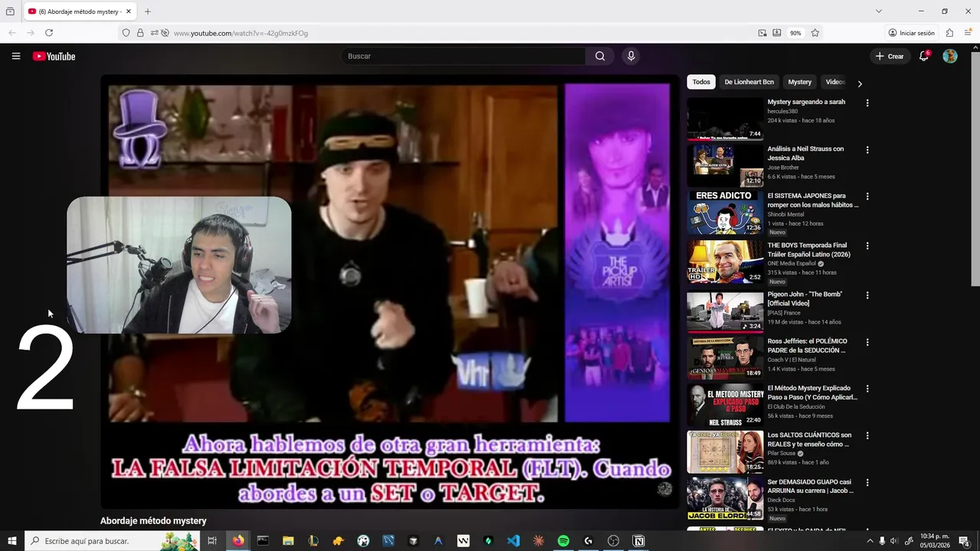980x551 pixels.
Task: Open YouTube notifications bell
Action: (924, 56)
